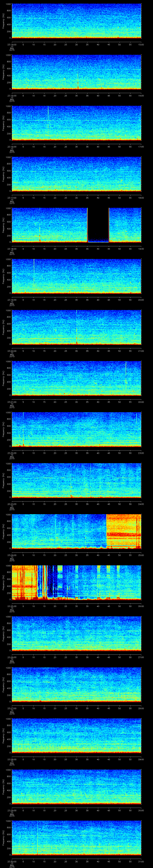The width and height of the screenshot is (153, 868).
Task: Click the "23:25:00" start time label
Action: (12, 606)
